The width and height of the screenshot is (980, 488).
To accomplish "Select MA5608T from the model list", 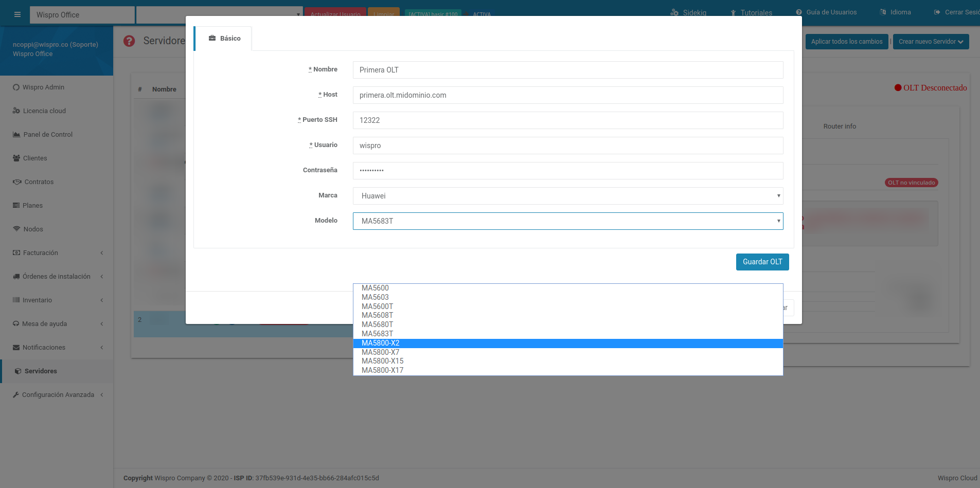I will (568, 316).
